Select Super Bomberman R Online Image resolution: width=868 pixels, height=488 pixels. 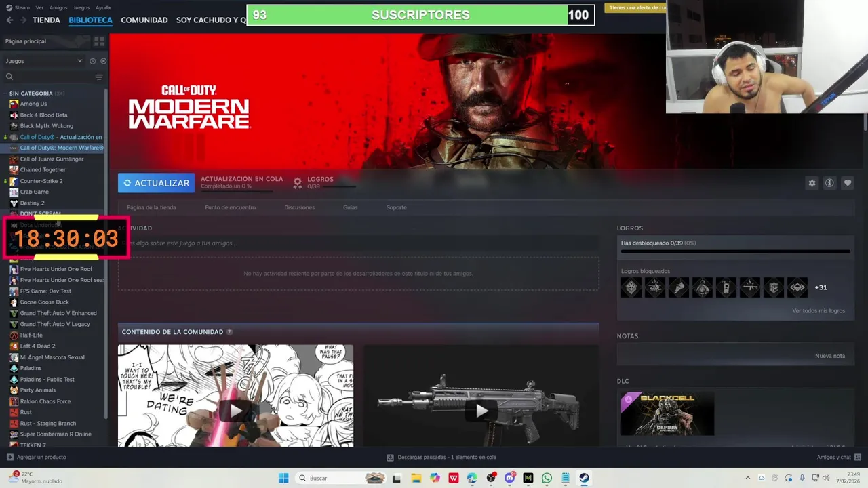point(56,434)
